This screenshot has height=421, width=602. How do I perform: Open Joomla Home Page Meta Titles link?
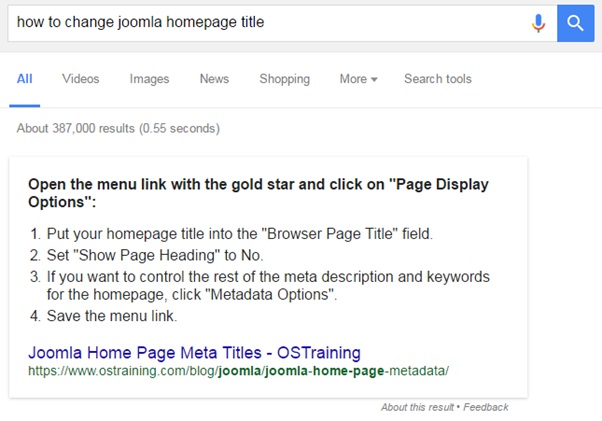[194, 352]
